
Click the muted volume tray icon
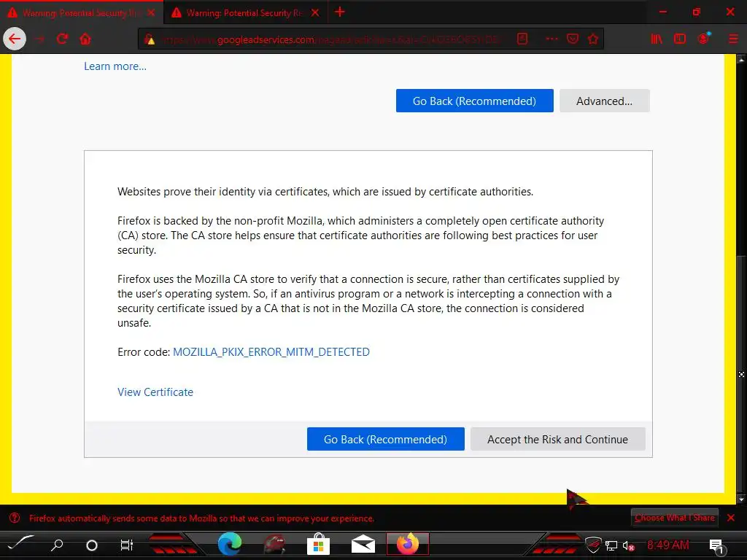pyautogui.click(x=628, y=545)
